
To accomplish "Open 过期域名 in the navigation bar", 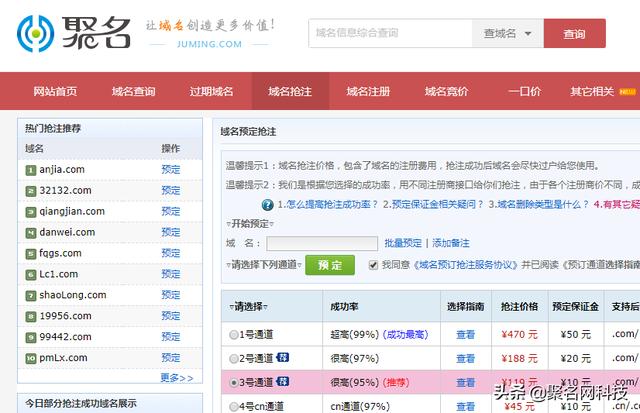I will (211, 91).
